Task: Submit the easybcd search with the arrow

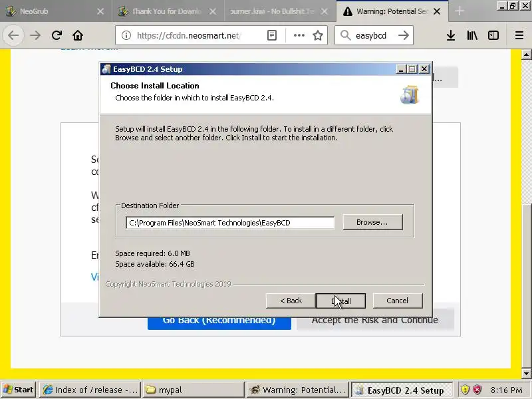Action: (404, 35)
